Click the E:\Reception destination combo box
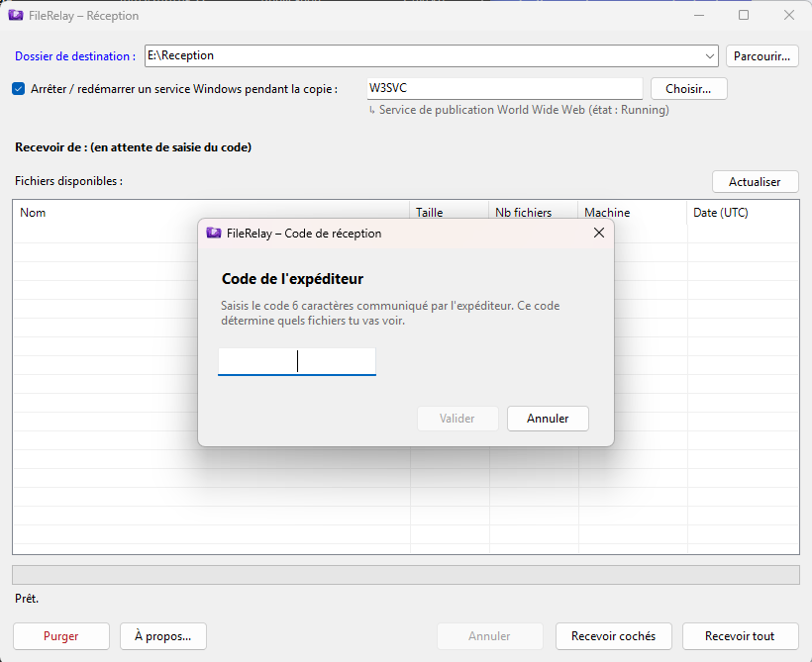The width and height of the screenshot is (812, 662). click(x=432, y=55)
